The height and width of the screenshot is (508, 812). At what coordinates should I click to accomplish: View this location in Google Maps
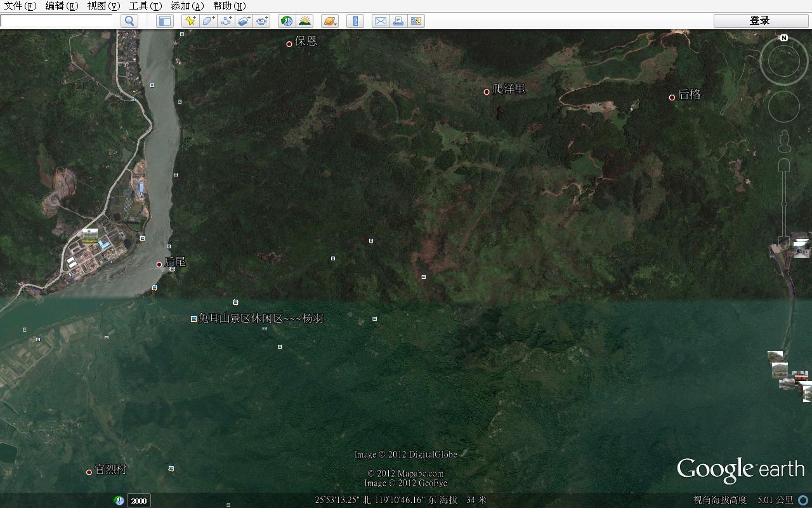(416, 21)
